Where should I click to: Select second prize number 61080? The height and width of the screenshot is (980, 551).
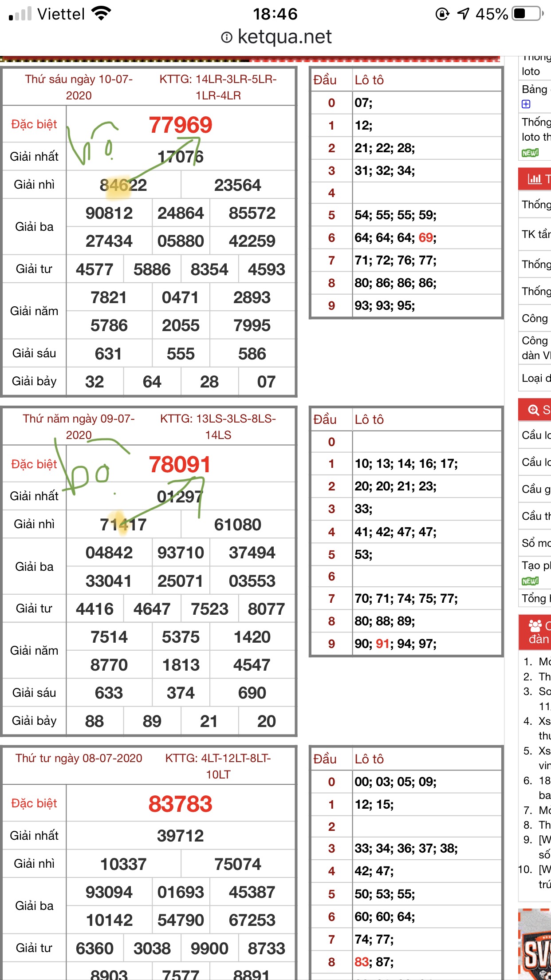click(238, 525)
